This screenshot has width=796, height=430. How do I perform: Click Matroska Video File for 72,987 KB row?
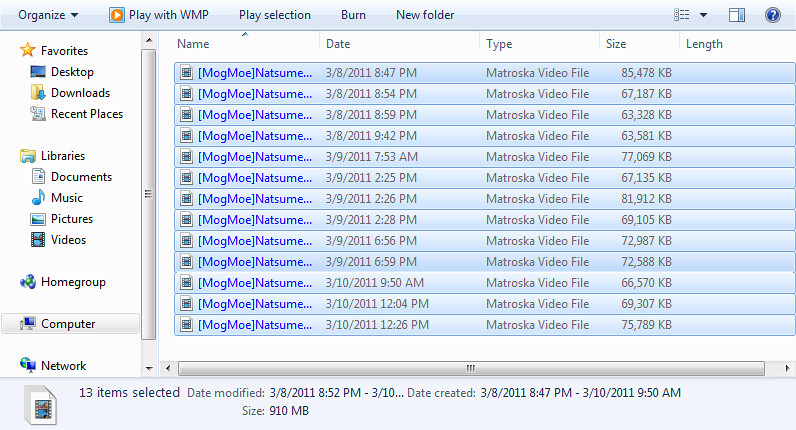[537, 241]
